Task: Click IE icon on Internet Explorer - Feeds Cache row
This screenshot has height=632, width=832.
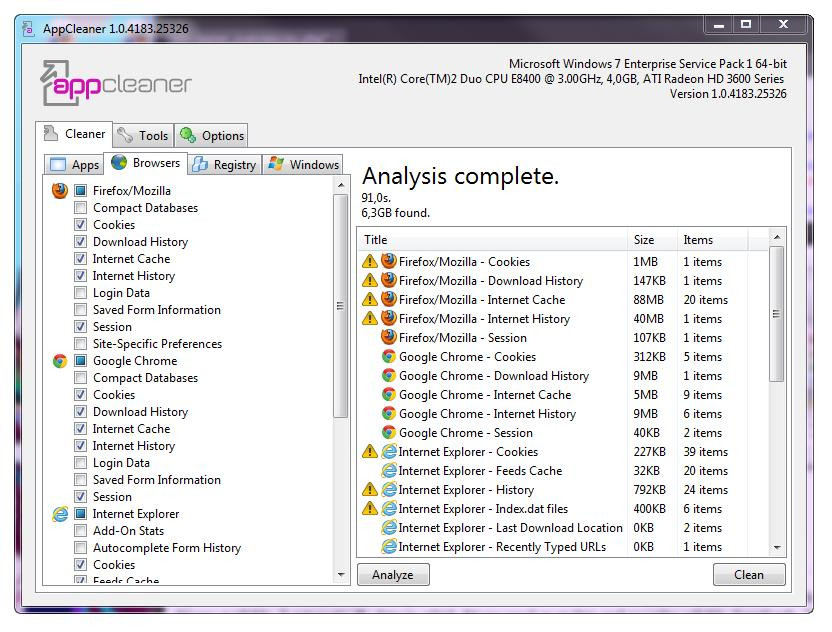Action: point(389,471)
